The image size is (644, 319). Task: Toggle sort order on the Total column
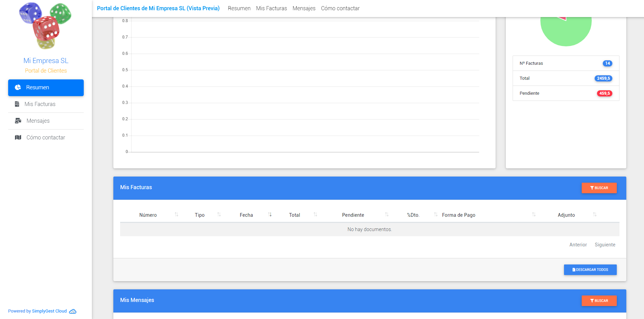pos(315,215)
